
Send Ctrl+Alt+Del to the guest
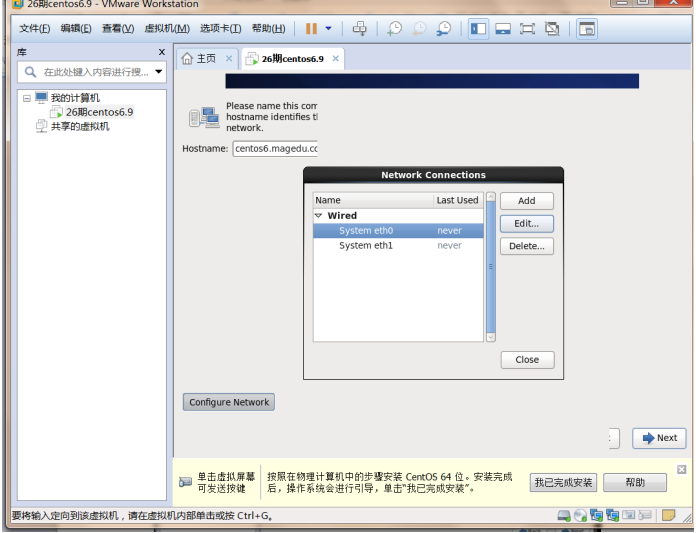[x=360, y=29]
